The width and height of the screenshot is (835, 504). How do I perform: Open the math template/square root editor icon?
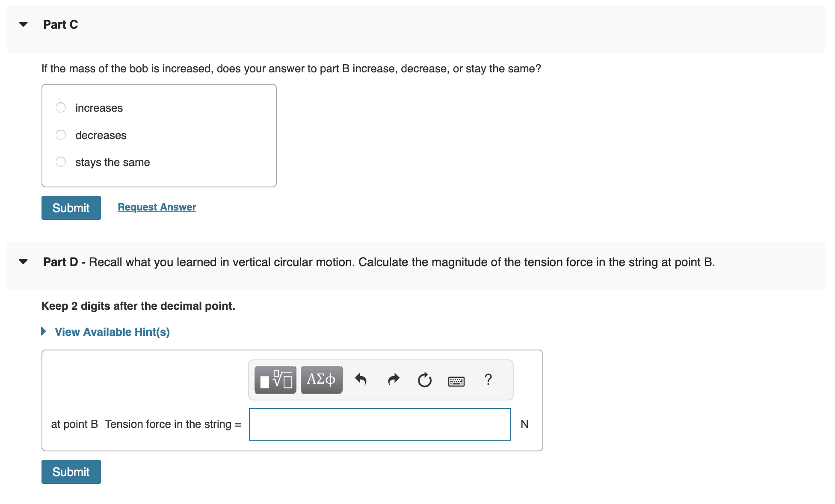pos(276,379)
